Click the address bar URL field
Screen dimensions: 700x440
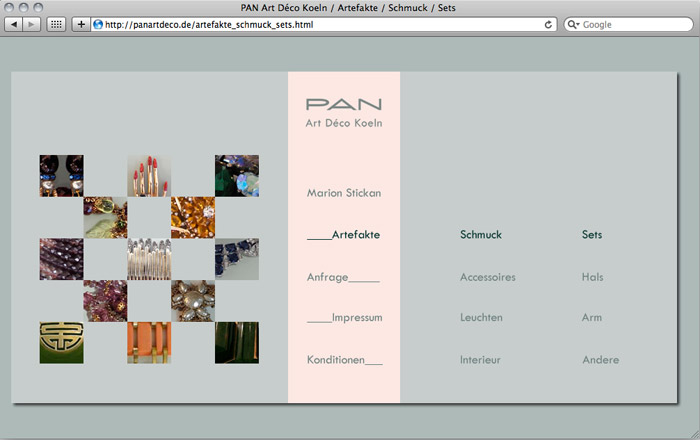(324, 25)
